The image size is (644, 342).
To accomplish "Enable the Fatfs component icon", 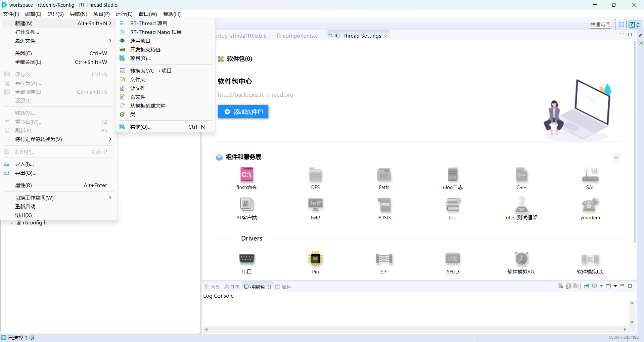I will [384, 175].
